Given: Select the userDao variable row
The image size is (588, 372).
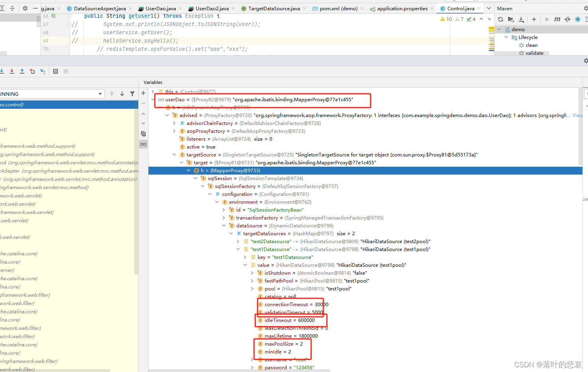Looking at the screenshot, I should 365,99.
